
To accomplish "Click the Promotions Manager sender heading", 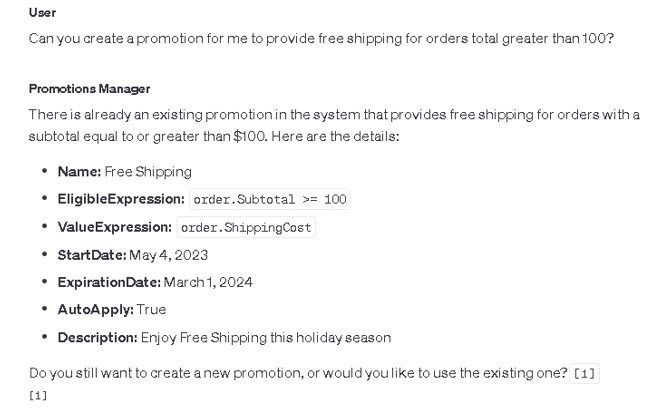I will click(x=90, y=89).
